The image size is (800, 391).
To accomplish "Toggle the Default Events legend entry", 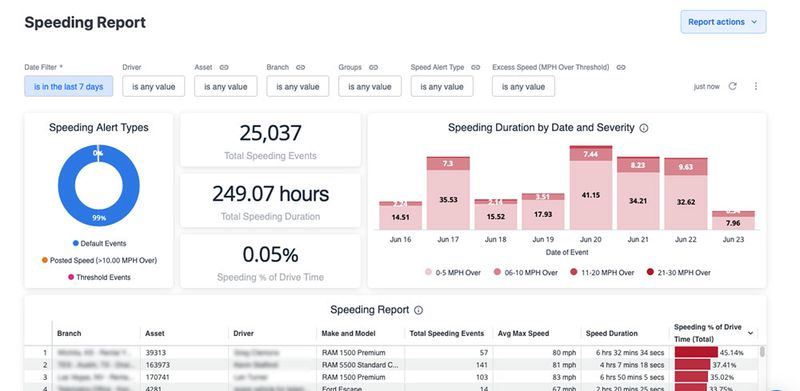I will coord(99,243).
